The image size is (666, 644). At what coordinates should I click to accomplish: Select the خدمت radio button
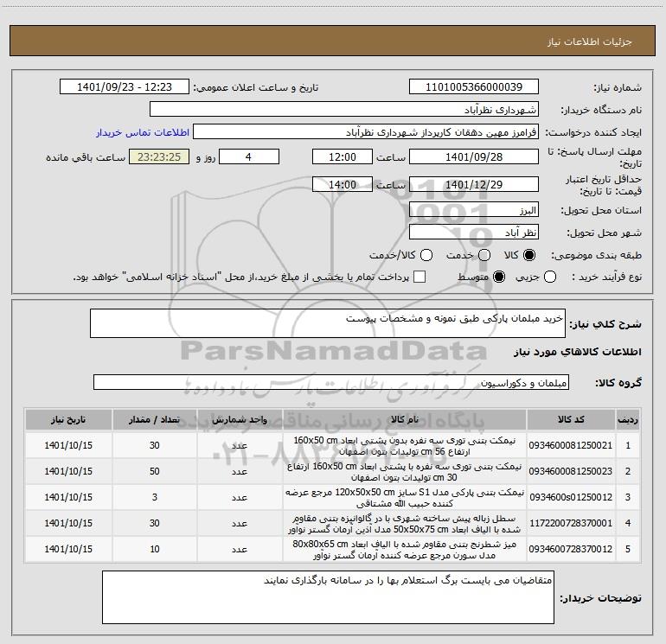pos(484,255)
